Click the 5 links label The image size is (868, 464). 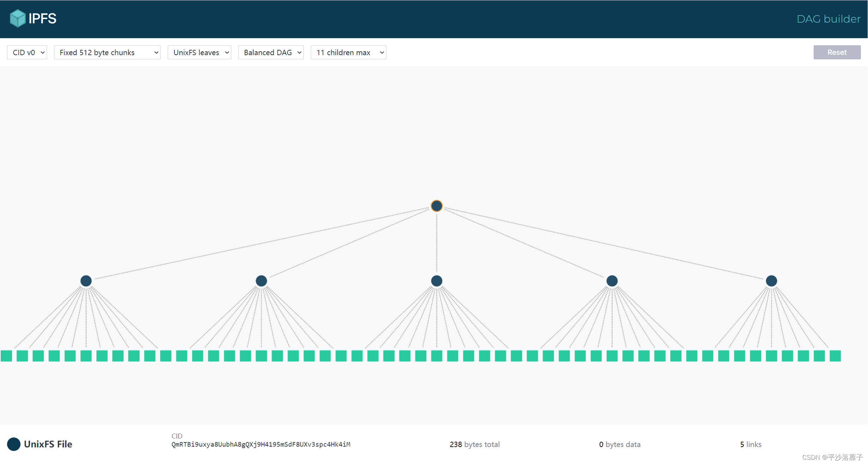[x=751, y=445]
